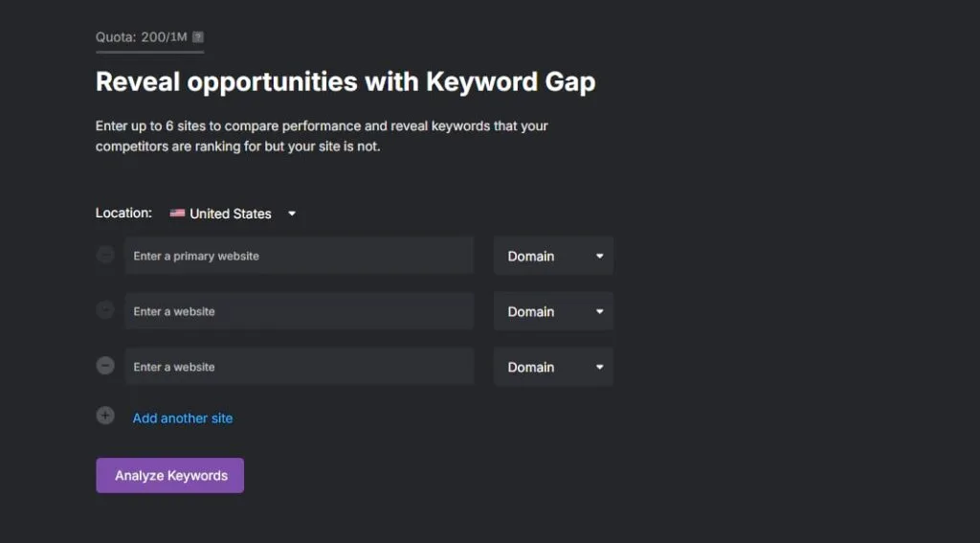Click the minus icon beside the third website field

click(105, 366)
